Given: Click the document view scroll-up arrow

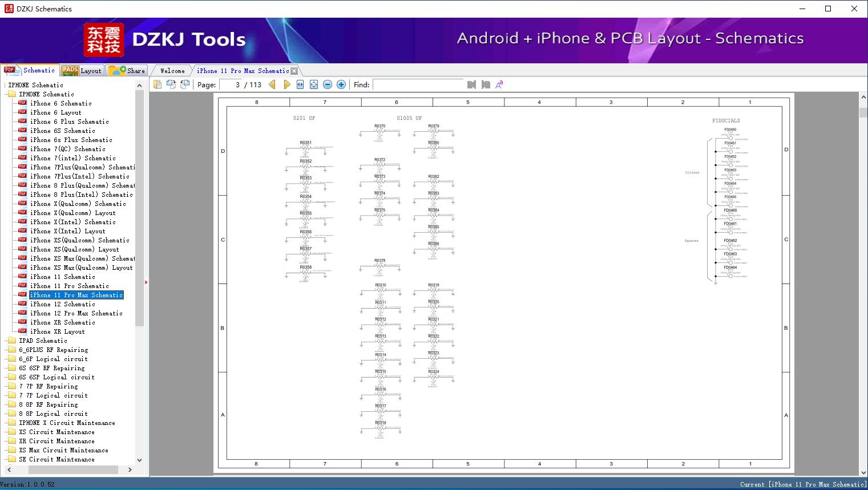Looking at the screenshot, I should [863, 97].
